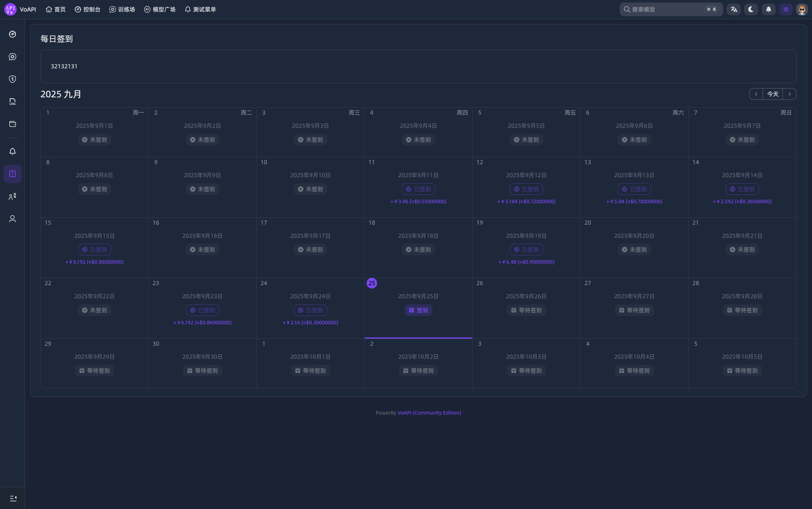Click the invite users sidebar icon
The height and width of the screenshot is (509, 812).
12,197
